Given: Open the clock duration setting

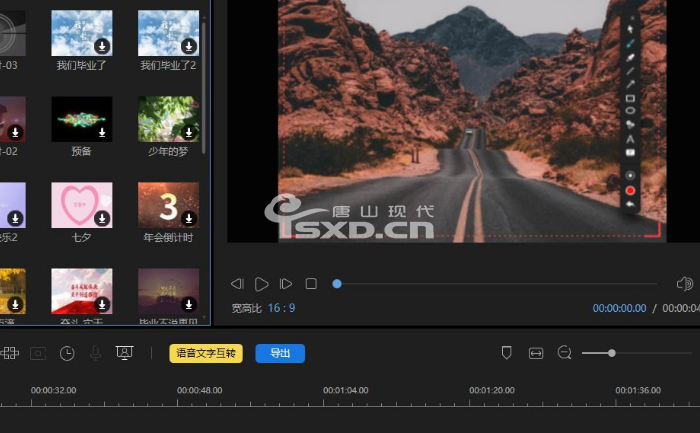Looking at the screenshot, I should coord(67,354).
